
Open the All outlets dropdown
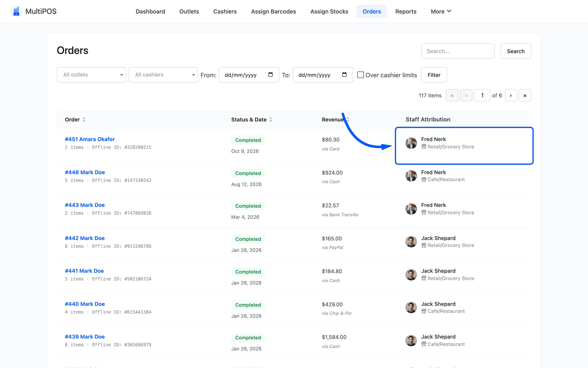click(91, 75)
